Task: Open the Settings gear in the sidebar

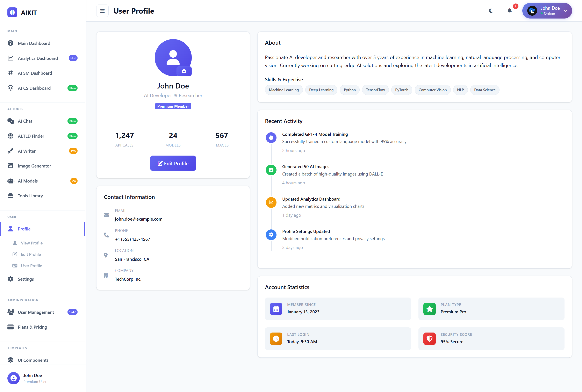Action: pyautogui.click(x=10, y=279)
